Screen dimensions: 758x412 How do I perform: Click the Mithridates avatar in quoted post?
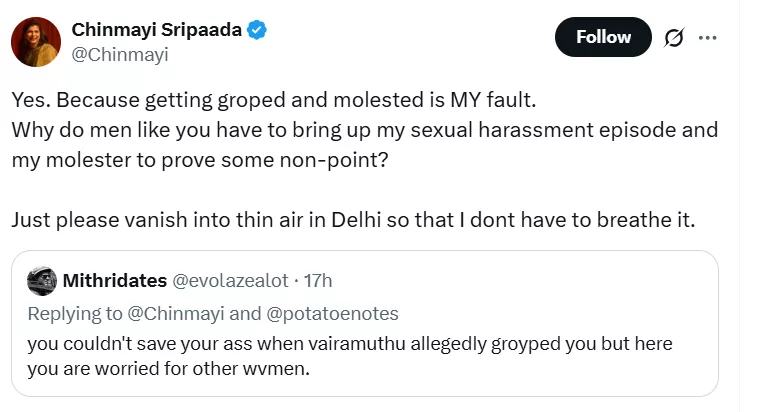(41, 279)
